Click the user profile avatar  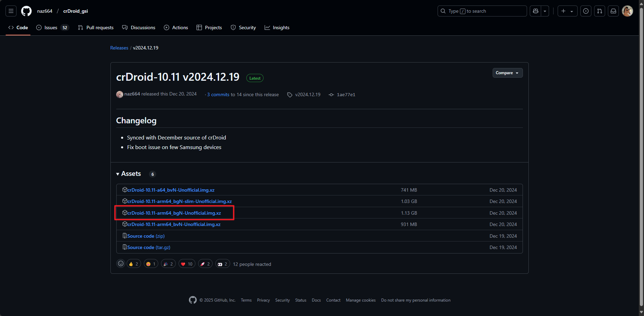tap(627, 11)
